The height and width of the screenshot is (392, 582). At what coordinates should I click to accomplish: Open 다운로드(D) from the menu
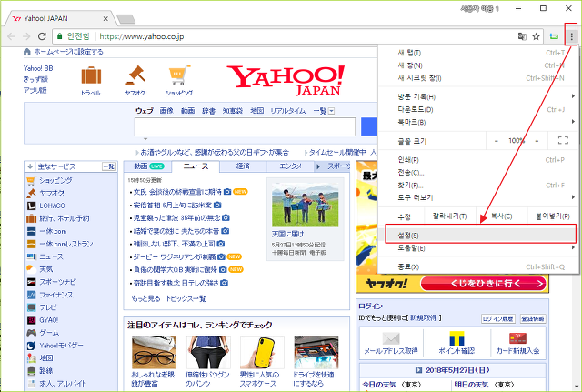click(479, 109)
